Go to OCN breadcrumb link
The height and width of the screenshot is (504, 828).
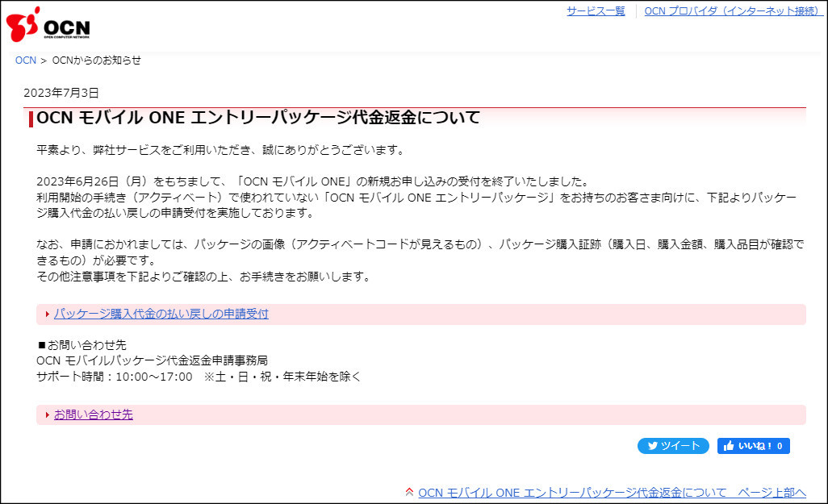(x=25, y=60)
